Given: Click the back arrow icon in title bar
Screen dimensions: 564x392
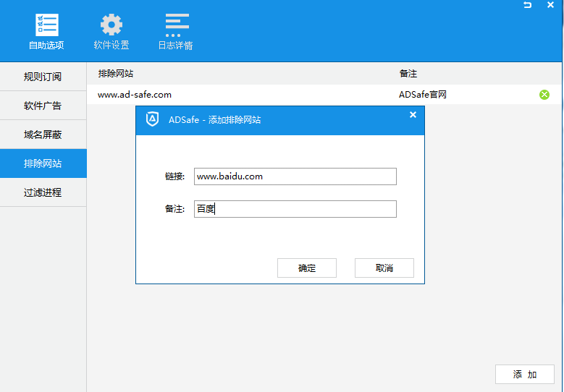Looking at the screenshot, I should coord(527,4).
